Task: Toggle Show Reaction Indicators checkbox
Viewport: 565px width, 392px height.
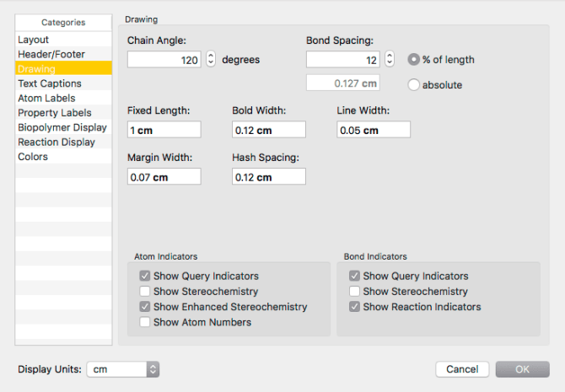Action: (355, 307)
